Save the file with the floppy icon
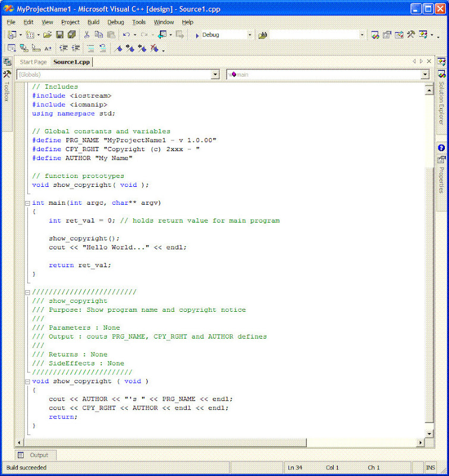The width and height of the screenshot is (449, 476). pos(59,35)
